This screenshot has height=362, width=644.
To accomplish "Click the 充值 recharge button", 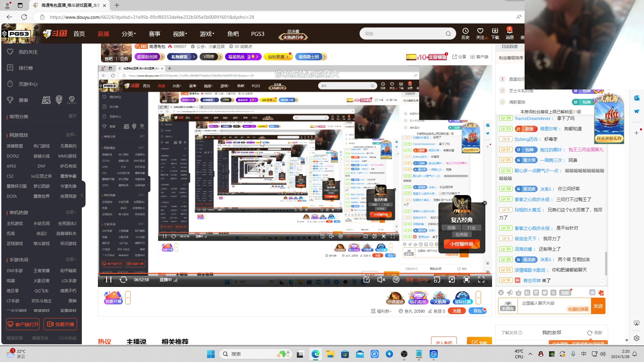I will pyautogui.click(x=457, y=311).
